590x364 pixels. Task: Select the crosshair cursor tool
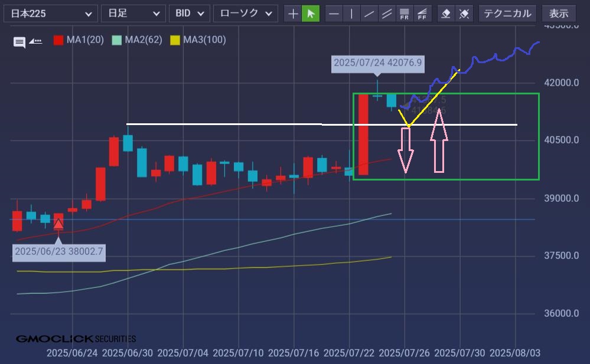tap(293, 14)
